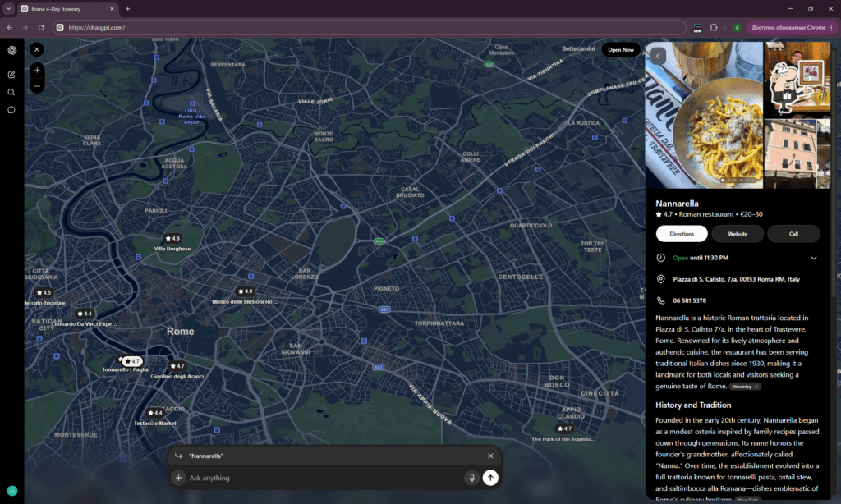Open attachments plus button in composer
Viewport: 841px width, 504px height.
pyautogui.click(x=178, y=478)
